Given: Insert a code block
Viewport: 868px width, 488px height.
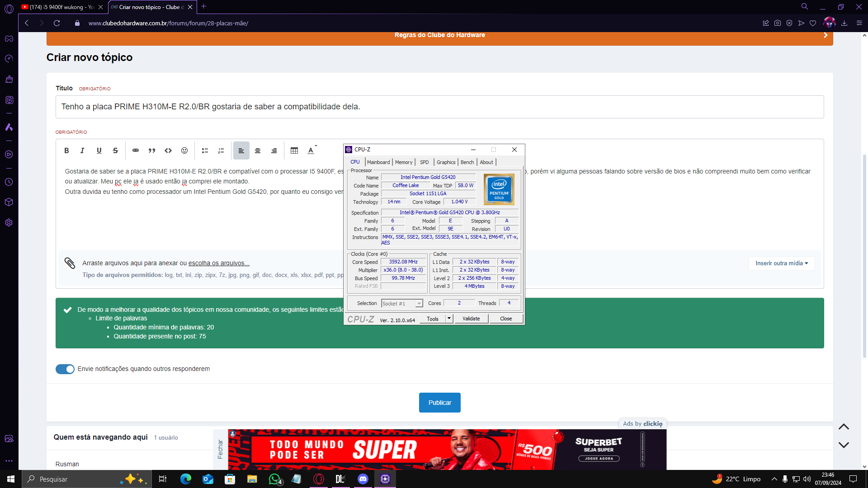Looking at the screenshot, I should 168,150.
